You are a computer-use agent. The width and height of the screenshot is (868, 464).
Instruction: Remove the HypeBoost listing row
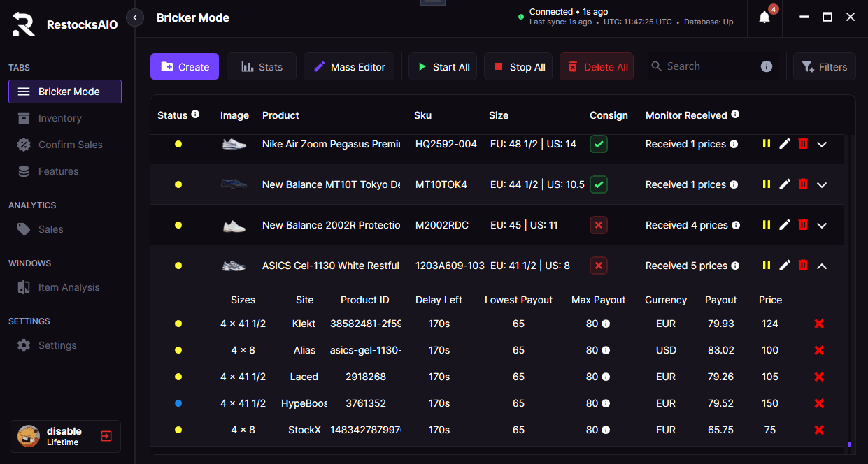click(819, 403)
